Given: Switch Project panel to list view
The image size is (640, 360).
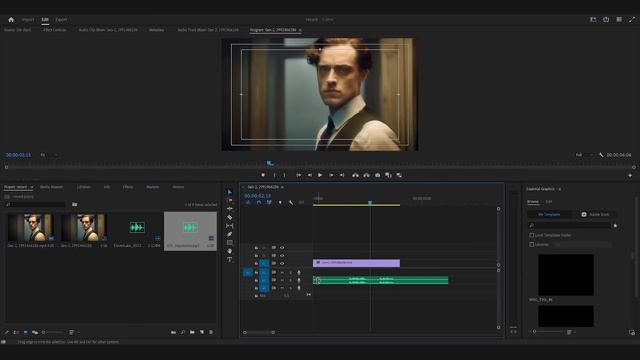Looking at the screenshot, I should point(16,332).
